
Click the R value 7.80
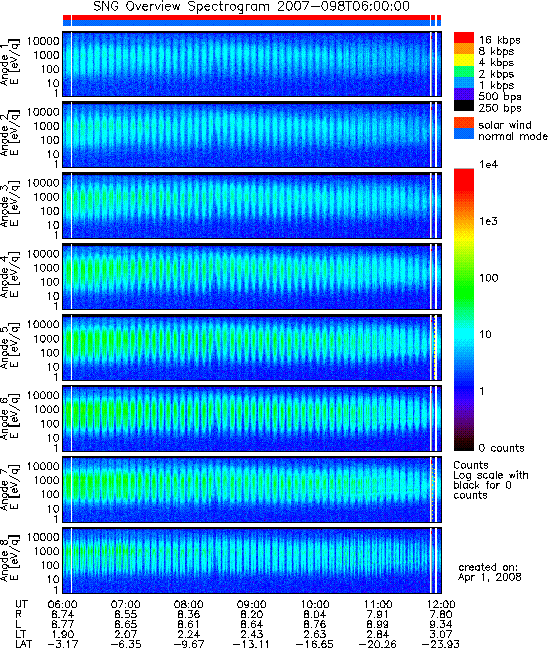pyautogui.click(x=441, y=614)
